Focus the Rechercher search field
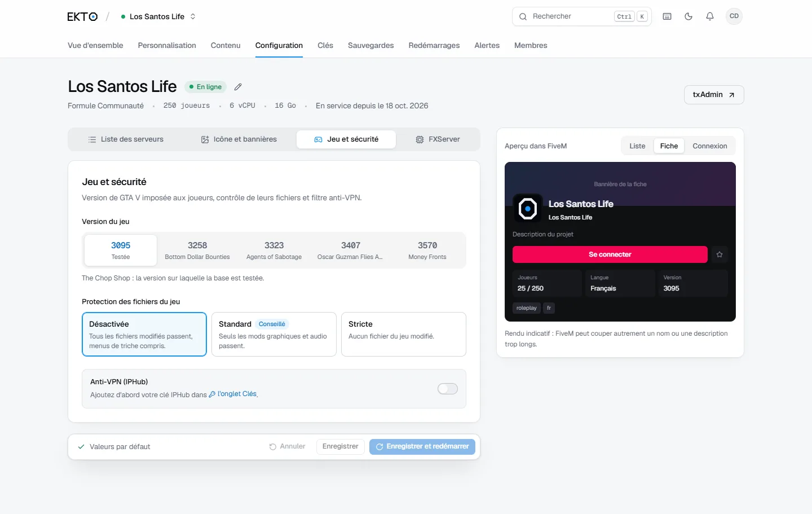The height and width of the screenshot is (514, 812). [x=581, y=16]
